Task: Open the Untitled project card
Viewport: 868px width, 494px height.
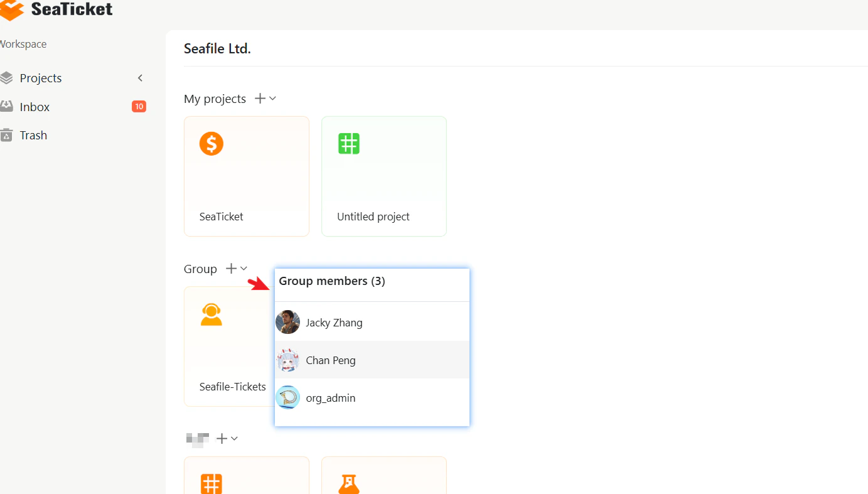Action: click(x=384, y=176)
